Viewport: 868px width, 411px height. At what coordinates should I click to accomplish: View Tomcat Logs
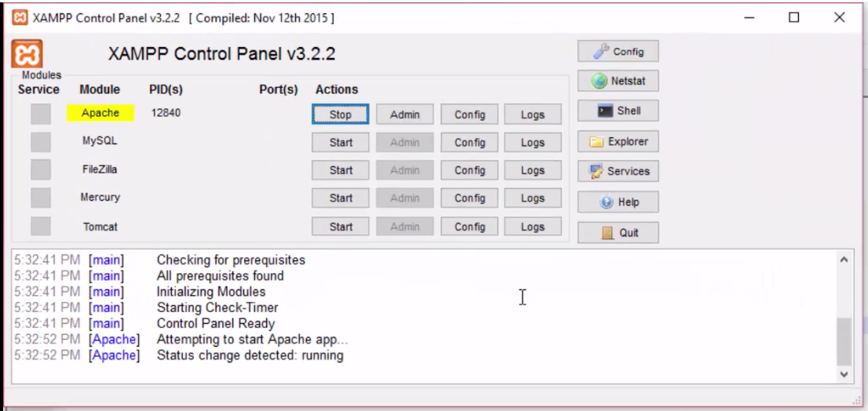(x=533, y=227)
